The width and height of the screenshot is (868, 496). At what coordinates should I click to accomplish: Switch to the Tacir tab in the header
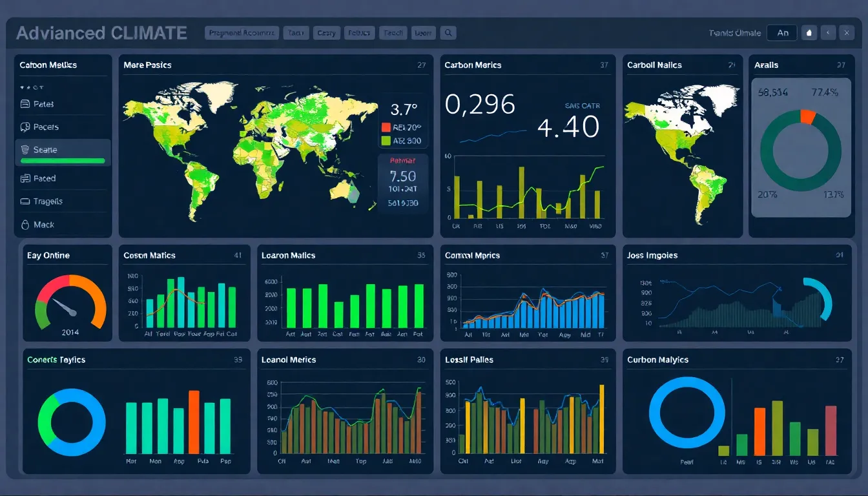[x=296, y=32]
